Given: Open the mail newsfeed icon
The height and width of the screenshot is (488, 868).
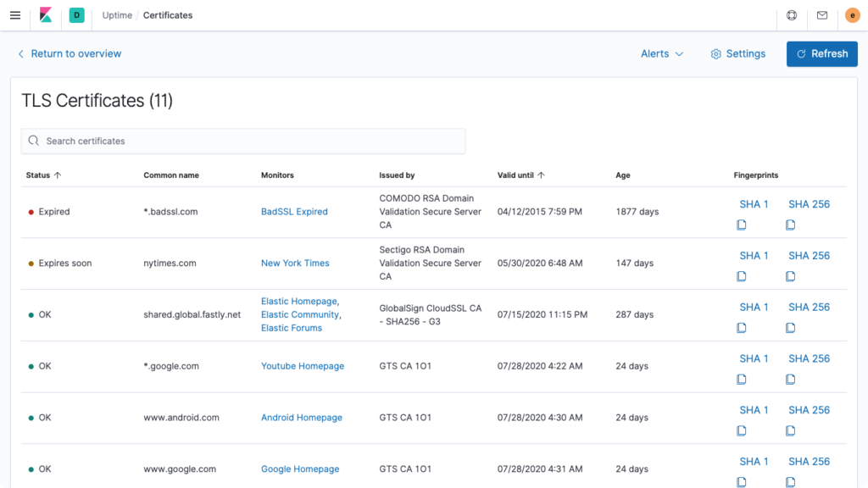Looking at the screenshot, I should click(822, 15).
